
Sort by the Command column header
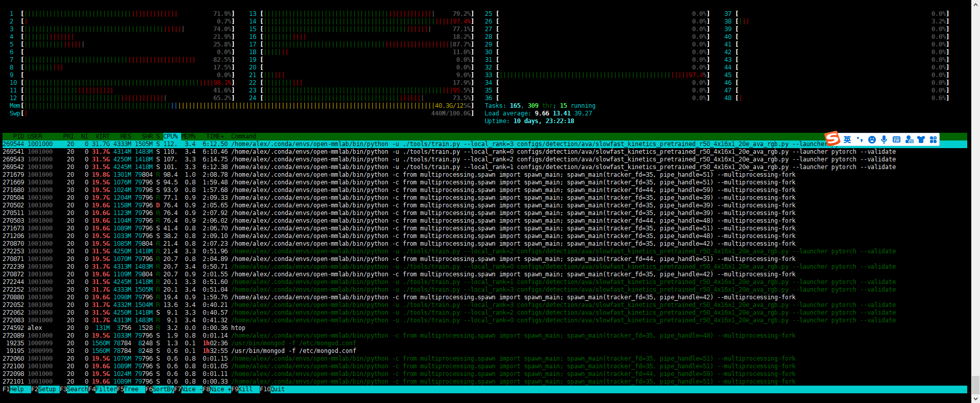(243, 136)
